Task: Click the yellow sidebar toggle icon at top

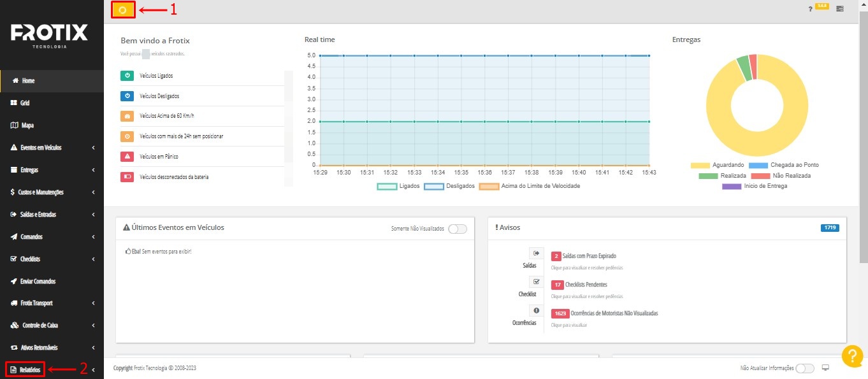Action: 123,10
